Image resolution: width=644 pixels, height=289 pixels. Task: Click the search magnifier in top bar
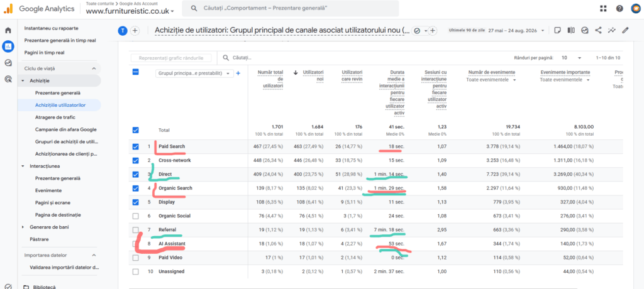(194, 8)
